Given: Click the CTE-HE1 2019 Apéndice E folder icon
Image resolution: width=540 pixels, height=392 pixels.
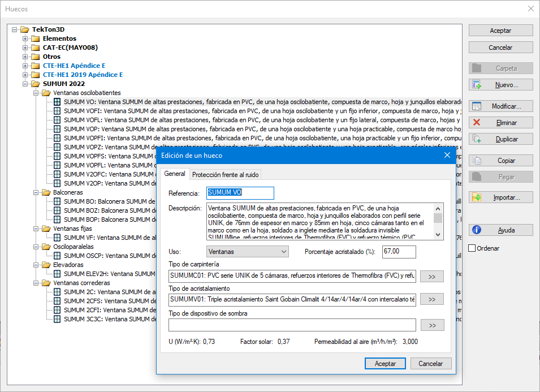Looking at the screenshot, I should tap(36, 75).
